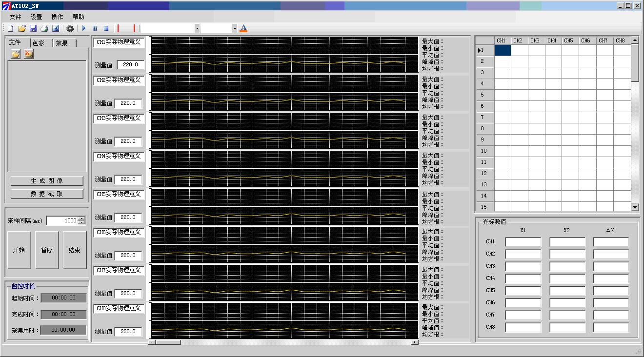The image size is (644, 357).
Task: Click the CH6实际物理意义 text field
Action: coord(119,233)
